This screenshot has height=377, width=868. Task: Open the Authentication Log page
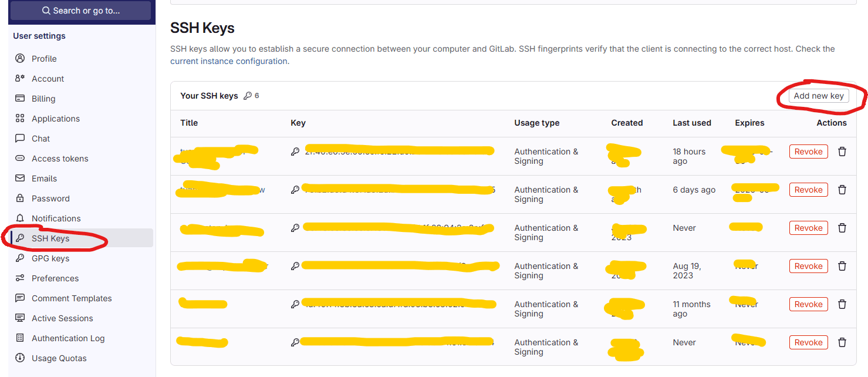tap(68, 338)
